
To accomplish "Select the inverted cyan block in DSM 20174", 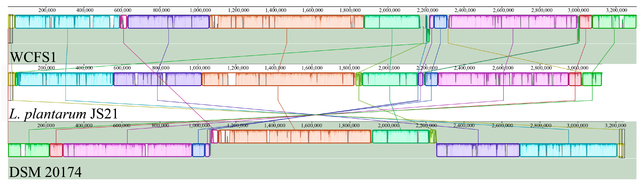I will [568, 150].
